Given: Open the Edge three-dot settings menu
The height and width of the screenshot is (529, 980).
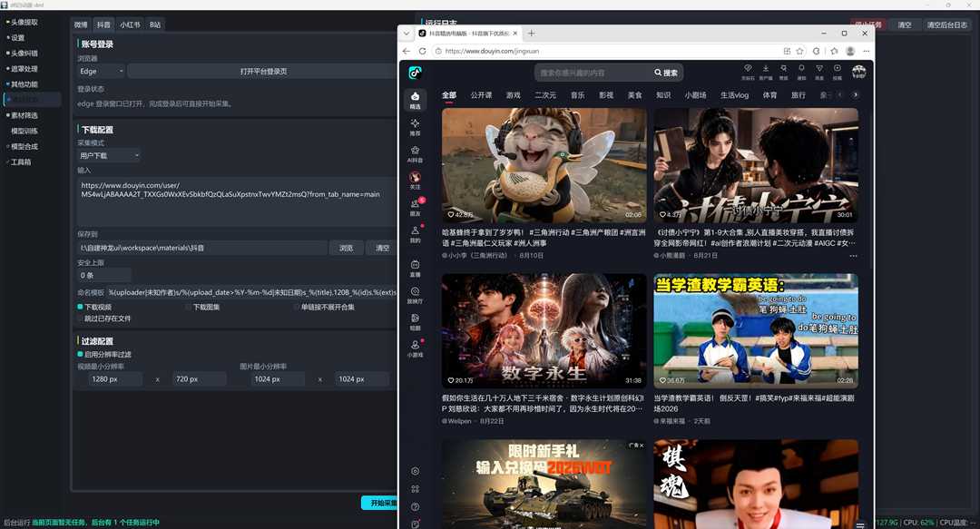Looking at the screenshot, I should 866,52.
